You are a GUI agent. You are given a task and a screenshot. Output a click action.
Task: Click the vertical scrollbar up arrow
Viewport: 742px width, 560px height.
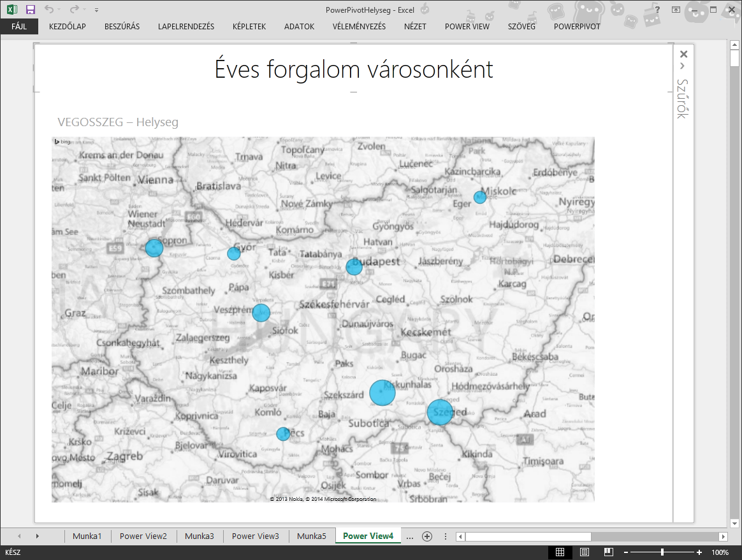pos(734,45)
